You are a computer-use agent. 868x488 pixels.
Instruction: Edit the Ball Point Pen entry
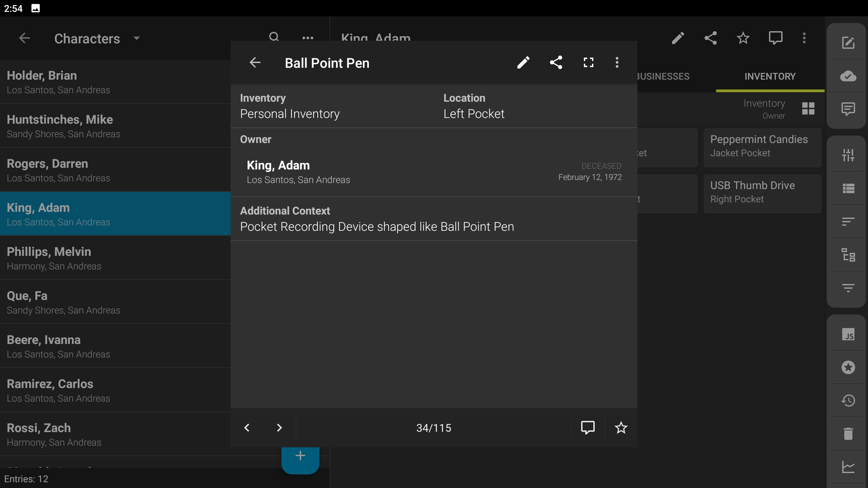point(523,63)
